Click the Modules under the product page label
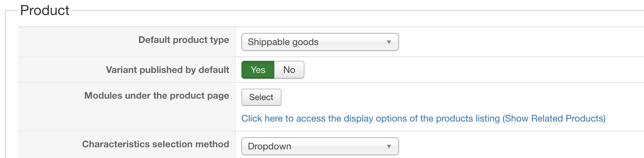Image resolution: width=644 pixels, height=158 pixels. (157, 96)
